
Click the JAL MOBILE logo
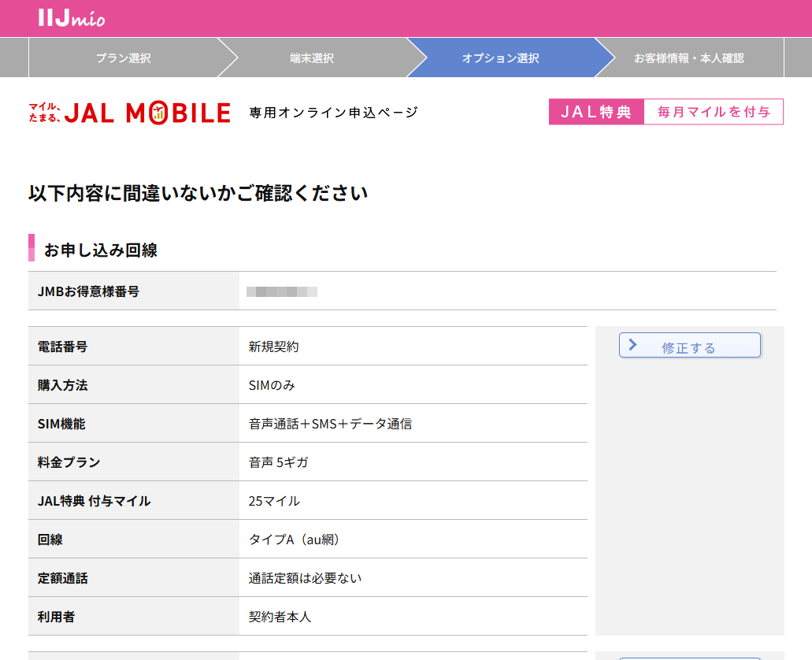[150, 111]
